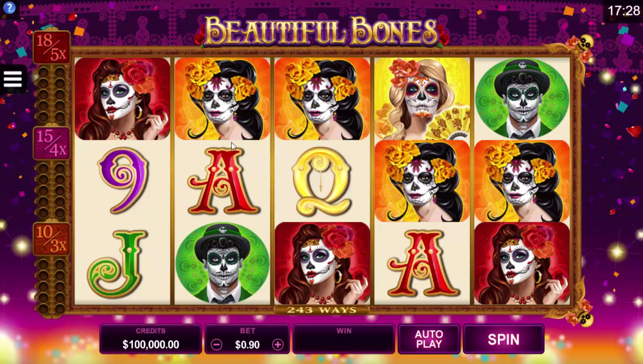Click the blonde woman with fan symbol
The width and height of the screenshot is (643, 364).
pos(422,98)
